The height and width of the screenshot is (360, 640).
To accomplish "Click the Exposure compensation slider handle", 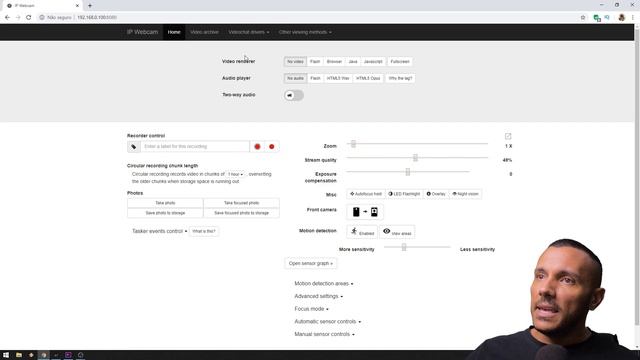I will pos(408,172).
